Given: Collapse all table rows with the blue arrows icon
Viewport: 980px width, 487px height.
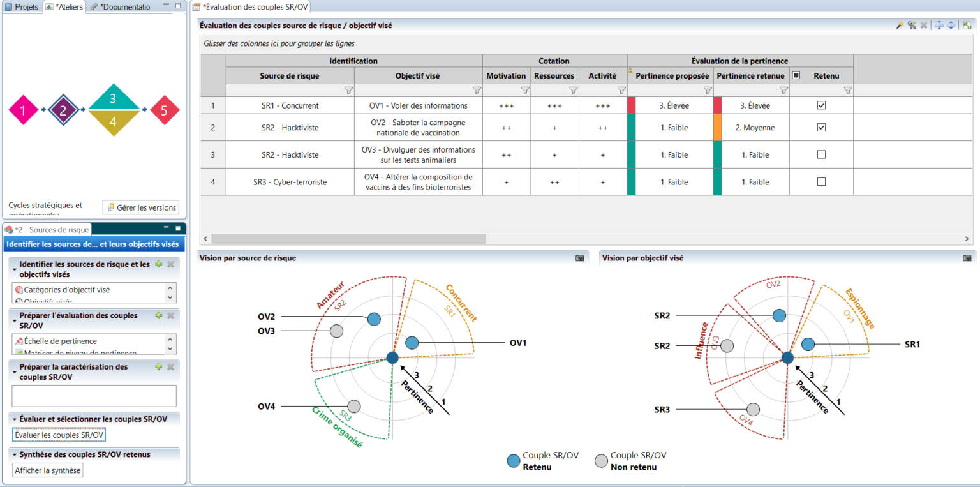Looking at the screenshot, I should tap(939, 25).
